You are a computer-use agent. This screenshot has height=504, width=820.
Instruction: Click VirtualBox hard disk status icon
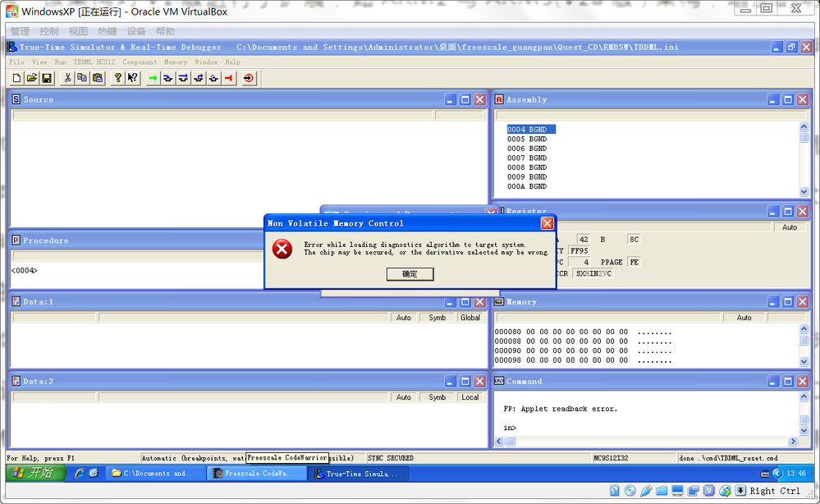[x=615, y=490]
